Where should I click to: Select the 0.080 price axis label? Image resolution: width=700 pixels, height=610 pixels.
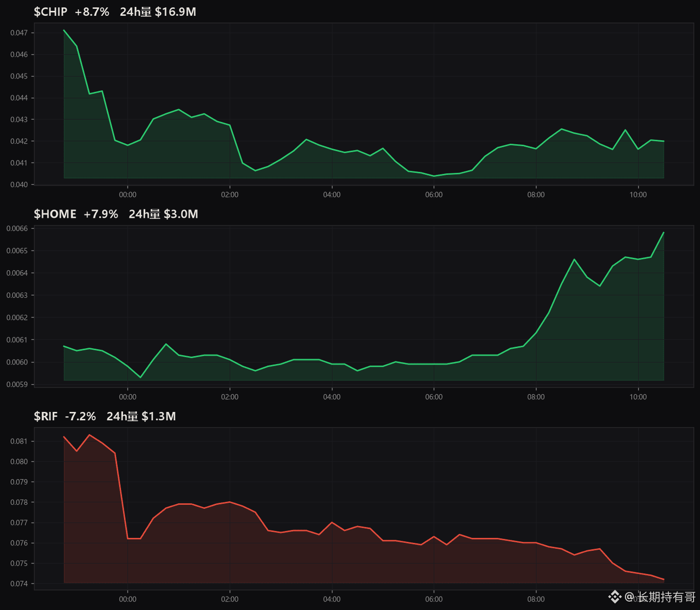pos(19,462)
